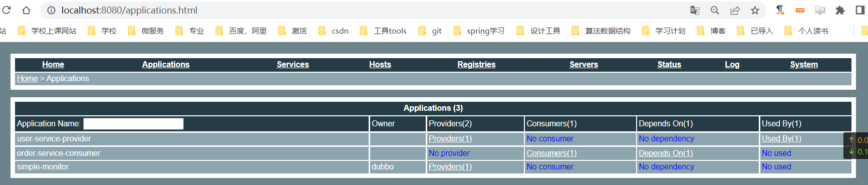The width and height of the screenshot is (868, 185).
Task: Open the gray monitor extension icon
Action: pos(820,10)
